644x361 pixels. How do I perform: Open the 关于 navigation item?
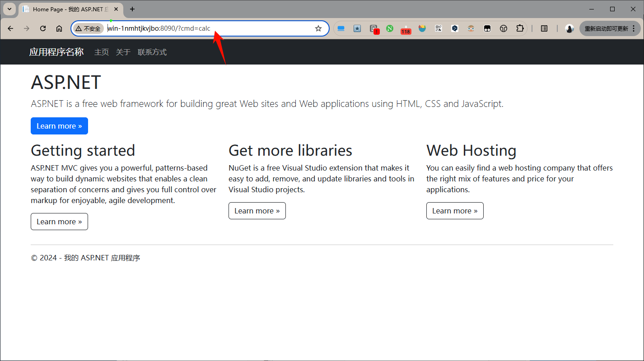click(x=123, y=52)
